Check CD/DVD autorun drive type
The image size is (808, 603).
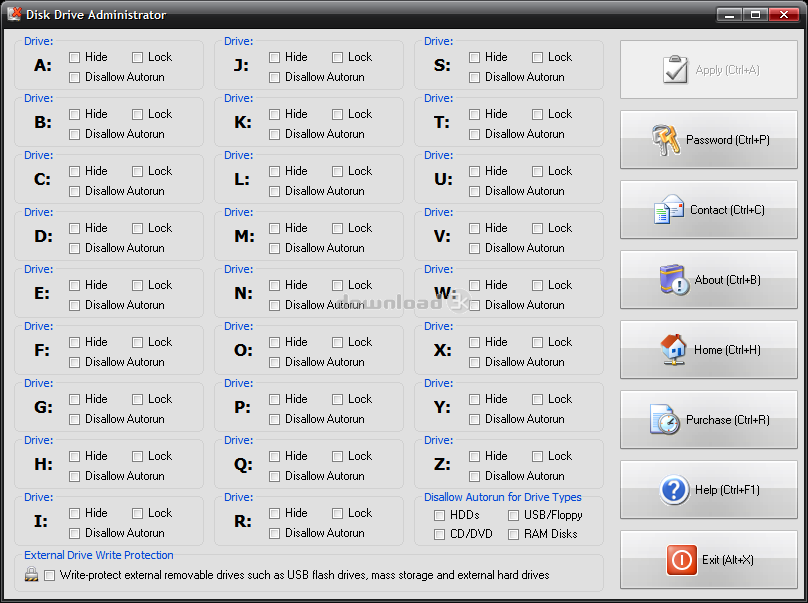[440, 534]
